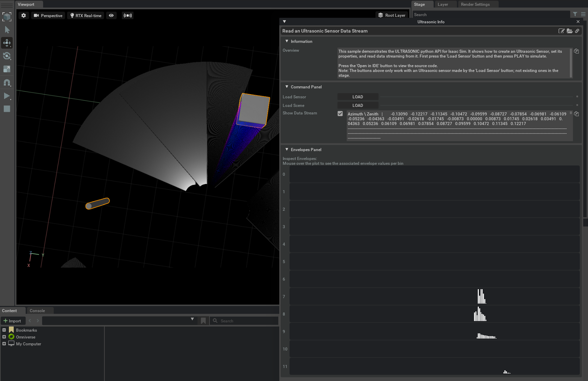Expand the Omniverse tree node
This screenshot has width=588, height=381.
click(4, 337)
